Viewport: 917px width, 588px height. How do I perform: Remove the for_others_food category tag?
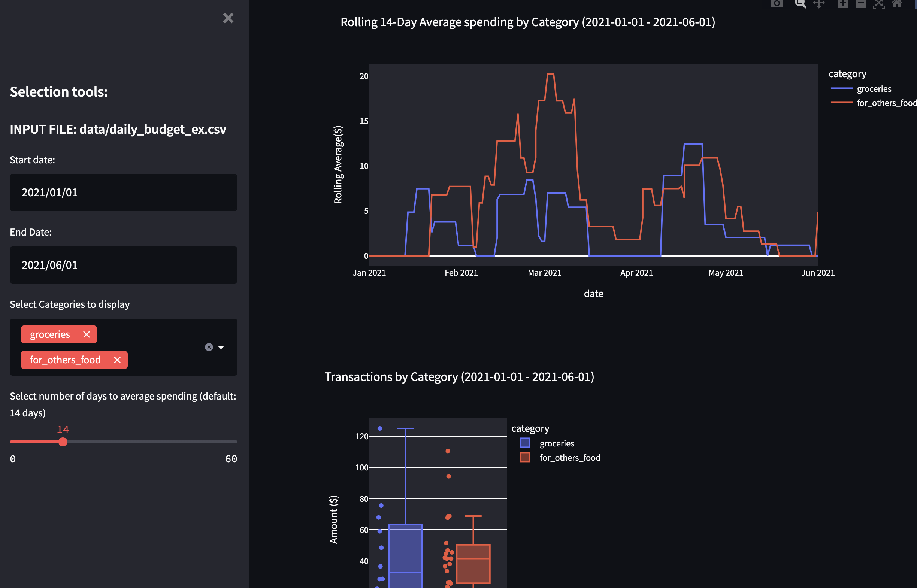(117, 360)
